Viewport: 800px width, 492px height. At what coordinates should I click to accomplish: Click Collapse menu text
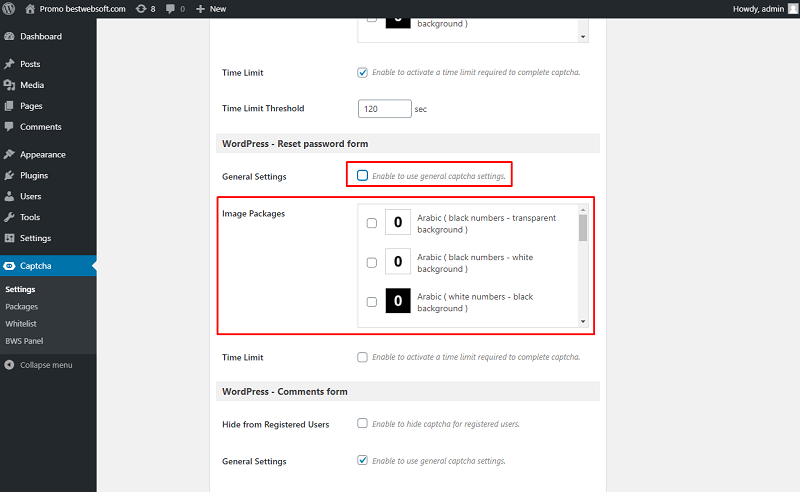pyautogui.click(x=46, y=365)
